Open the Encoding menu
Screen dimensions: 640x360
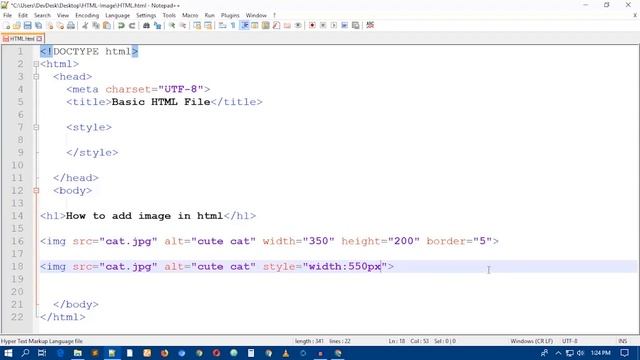(x=87, y=15)
